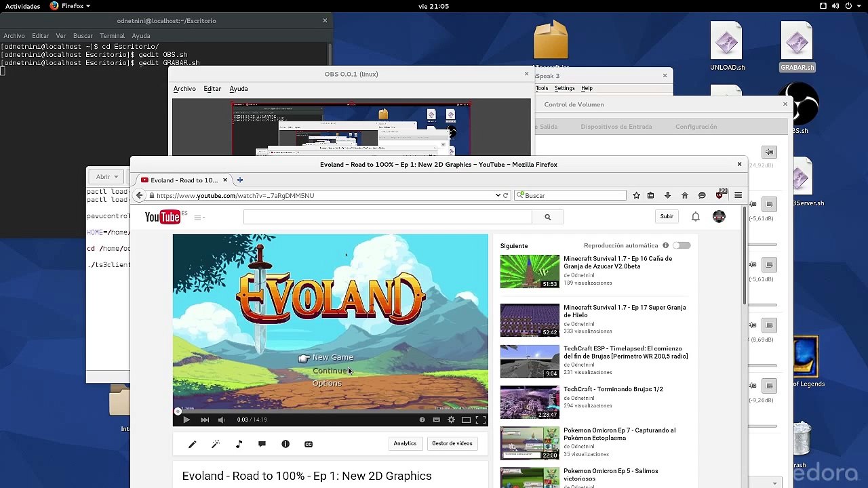Click the Analytics button
This screenshot has width=868, height=488.
coord(405,443)
